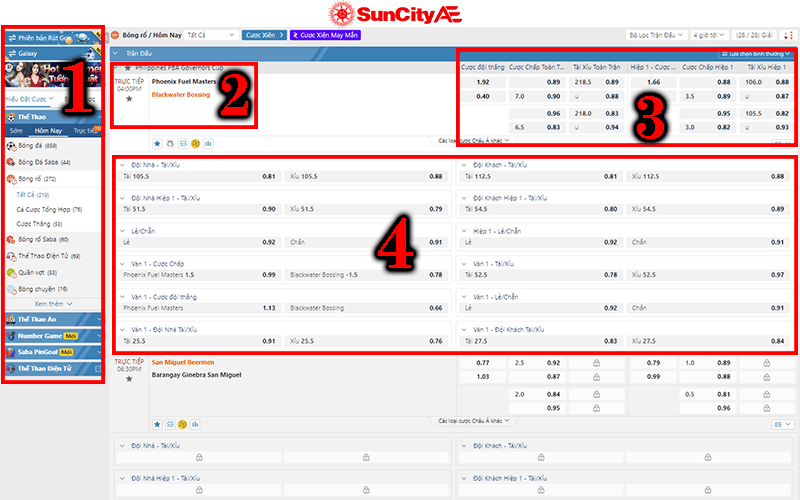The width and height of the screenshot is (800, 500).
Task: Select Cá Cược Tổng Hợp (76) submenu item
Action: [49, 210]
